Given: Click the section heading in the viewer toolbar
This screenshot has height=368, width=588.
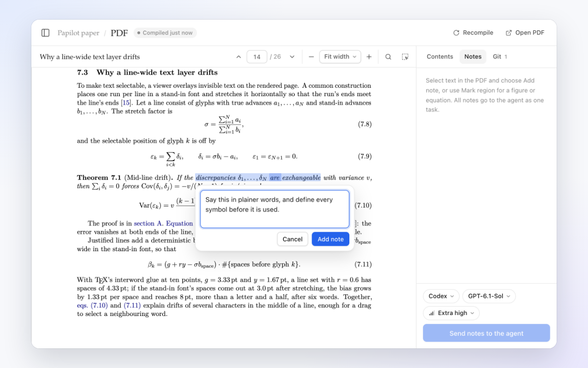Looking at the screenshot, I should click(x=90, y=57).
